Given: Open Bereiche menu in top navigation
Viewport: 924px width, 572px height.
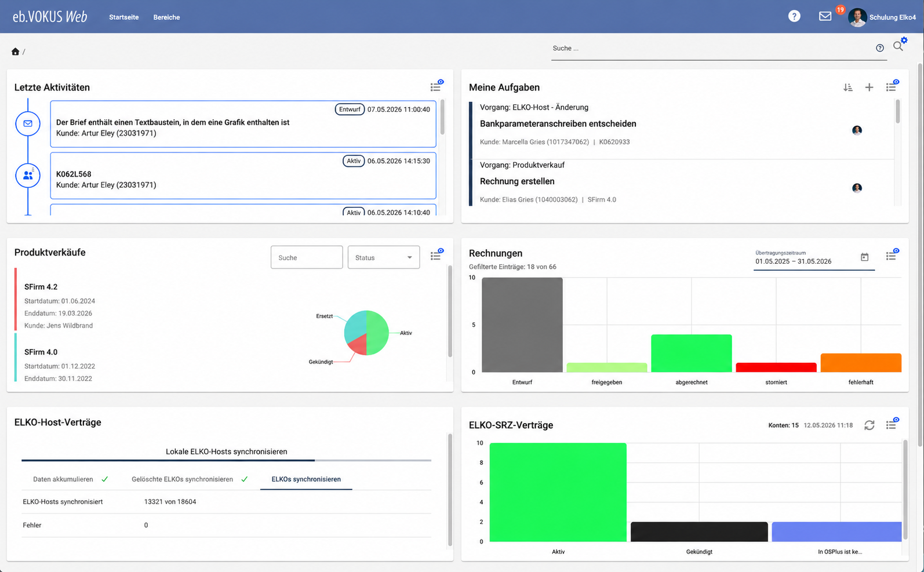Looking at the screenshot, I should tap(166, 17).
